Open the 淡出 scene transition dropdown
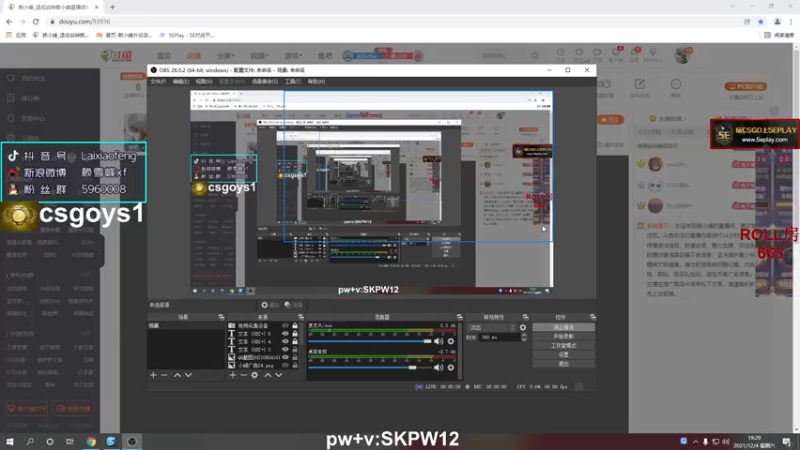The image size is (800, 450). click(492, 328)
